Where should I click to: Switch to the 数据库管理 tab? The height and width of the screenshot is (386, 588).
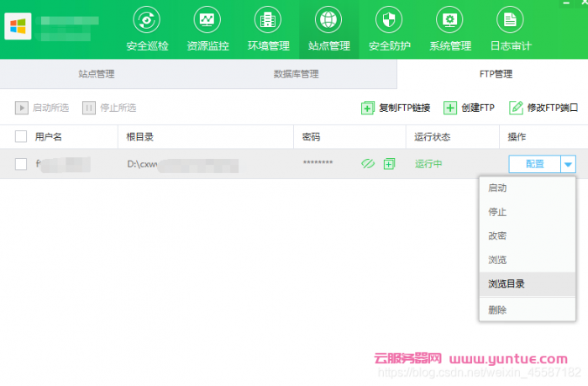click(296, 74)
